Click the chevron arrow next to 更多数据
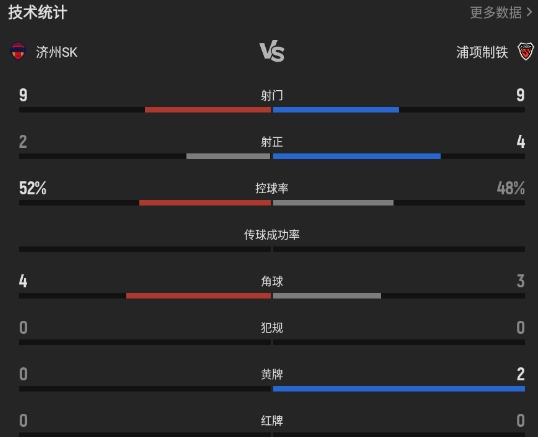 click(529, 12)
